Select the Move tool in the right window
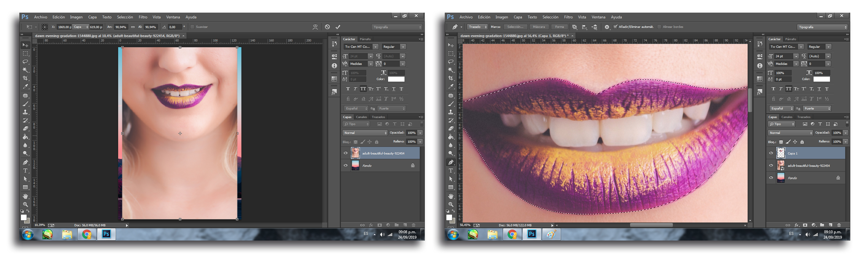Image resolution: width=868 pixels, height=257 pixels. pos(451,45)
